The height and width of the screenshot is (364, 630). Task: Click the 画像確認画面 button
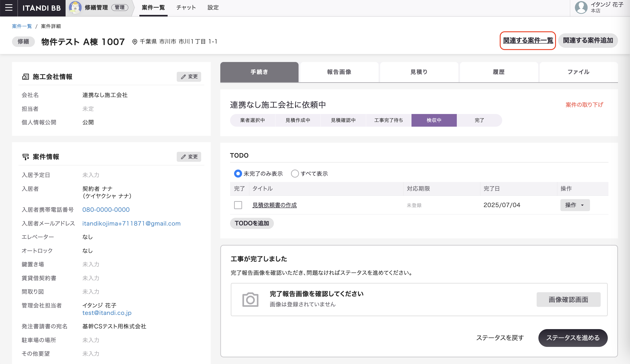[x=568, y=300]
